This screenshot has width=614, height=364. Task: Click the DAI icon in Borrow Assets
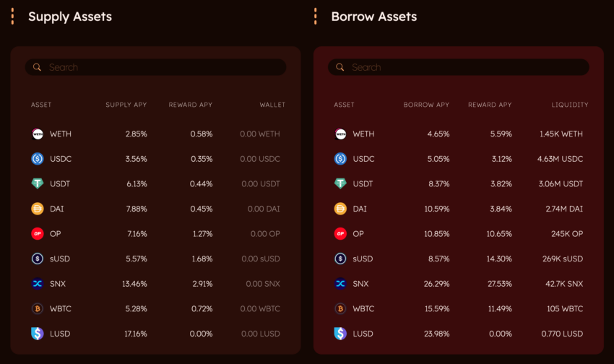click(340, 209)
